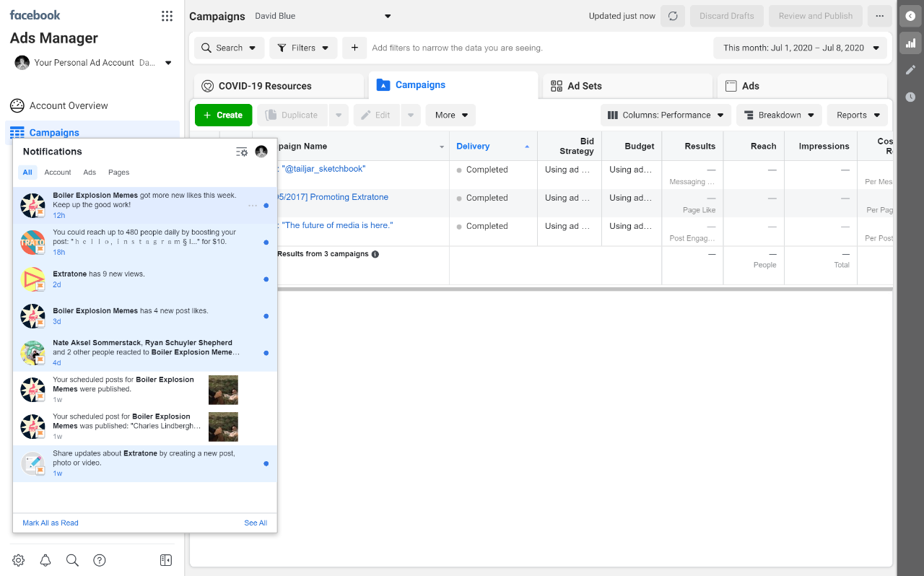Open the charts icon in right rail

(x=910, y=43)
